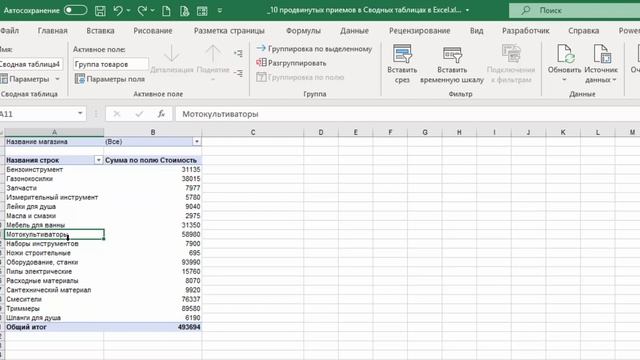The width and height of the screenshot is (640, 360).
Task: Select the Измерительный инструмент cell
Action: coord(54,197)
